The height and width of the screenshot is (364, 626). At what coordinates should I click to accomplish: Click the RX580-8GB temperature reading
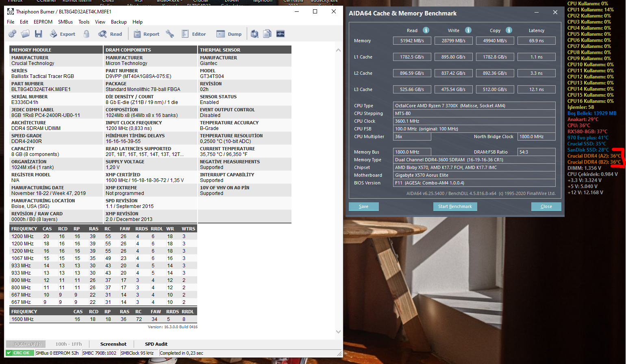587,132
